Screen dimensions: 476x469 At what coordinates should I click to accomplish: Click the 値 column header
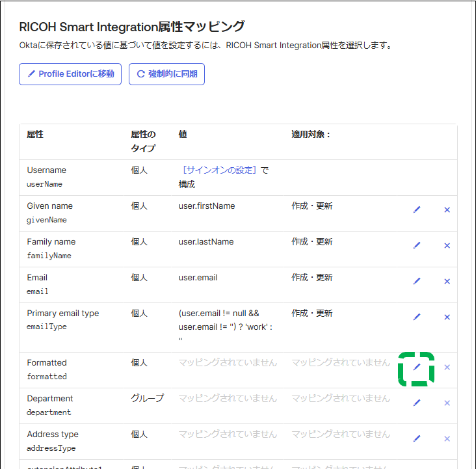(183, 134)
